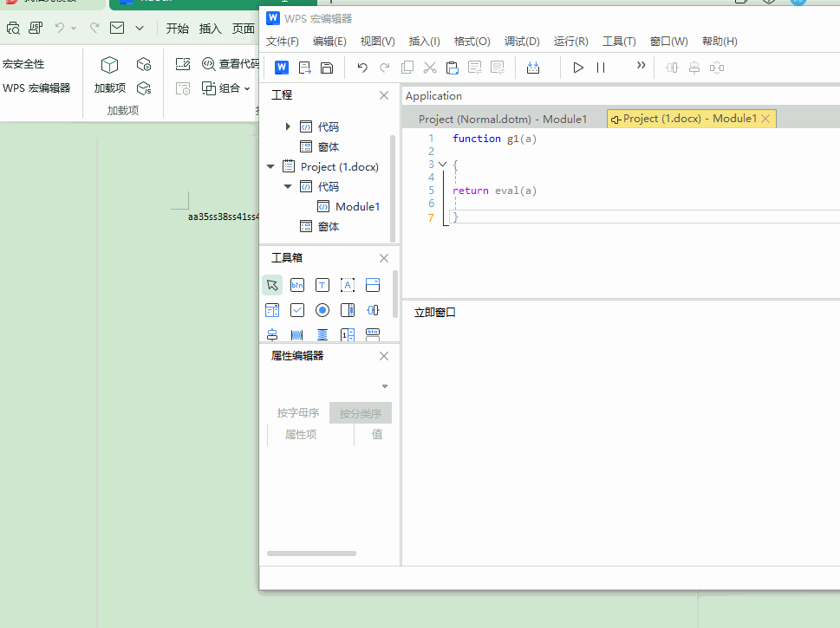Open the undo history dropdown arrow in WPS Writer
Screen dimensions: 840x628
tap(74, 28)
